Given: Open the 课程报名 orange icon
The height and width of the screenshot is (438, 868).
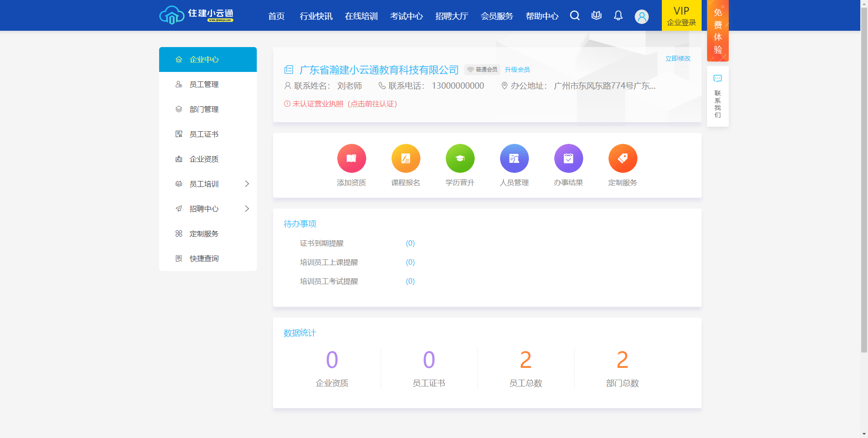Looking at the screenshot, I should pos(406,158).
